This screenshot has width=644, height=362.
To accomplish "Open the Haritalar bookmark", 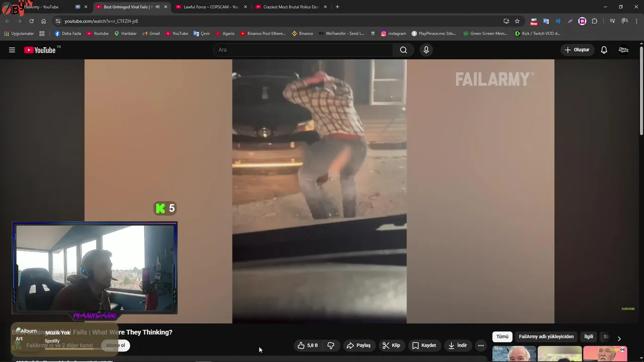I will click(x=125, y=34).
